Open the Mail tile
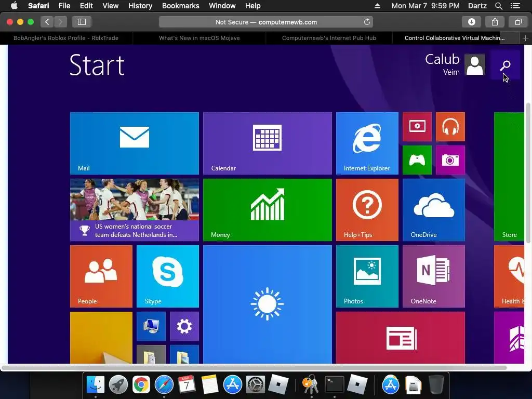The width and height of the screenshot is (532, 399). click(135, 143)
